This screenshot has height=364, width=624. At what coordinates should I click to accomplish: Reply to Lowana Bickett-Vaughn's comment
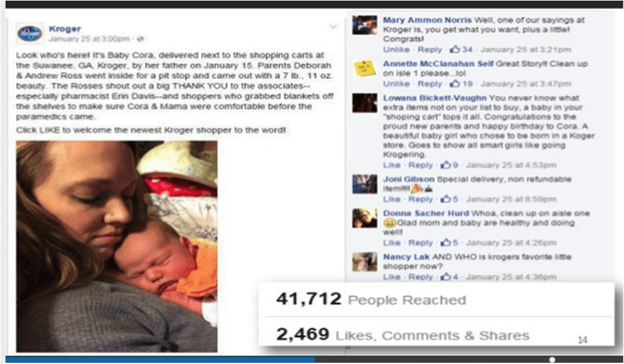pos(421,165)
